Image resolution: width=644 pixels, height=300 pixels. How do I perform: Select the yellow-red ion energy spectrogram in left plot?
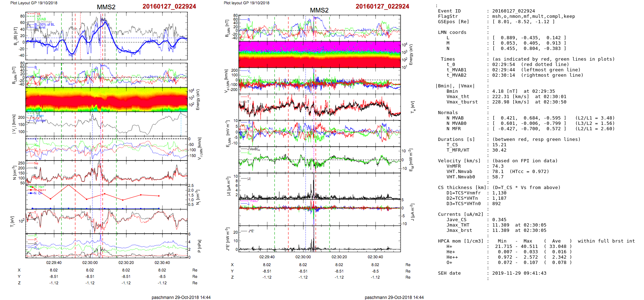pos(106,99)
